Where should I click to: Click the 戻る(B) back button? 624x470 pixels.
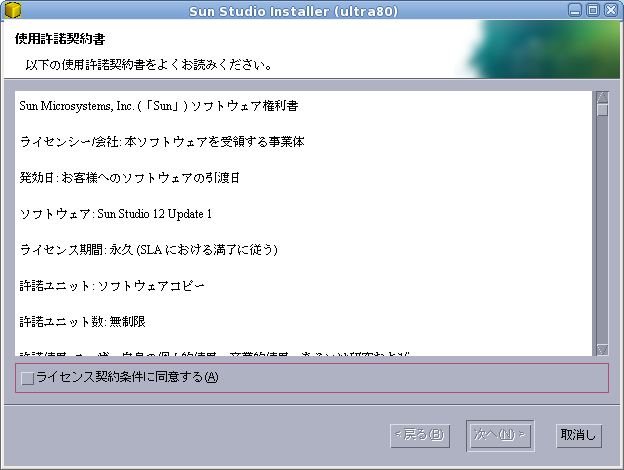point(420,435)
